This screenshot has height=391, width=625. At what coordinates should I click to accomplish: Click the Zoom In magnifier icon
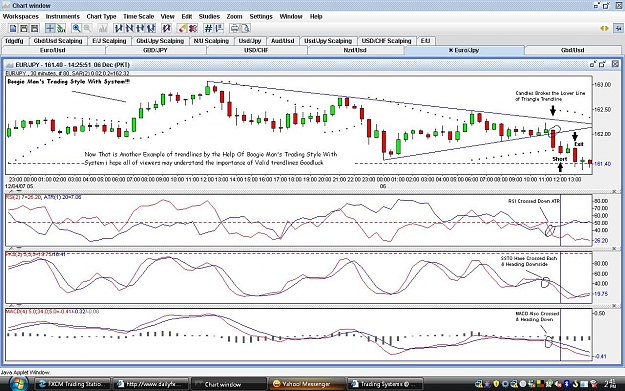pyautogui.click(x=76, y=28)
